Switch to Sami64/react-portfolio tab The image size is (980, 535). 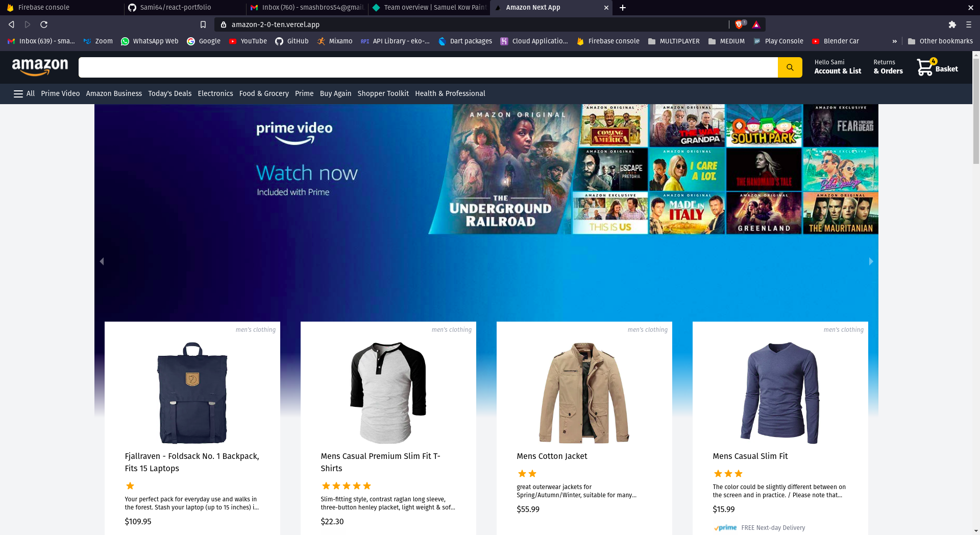[184, 8]
